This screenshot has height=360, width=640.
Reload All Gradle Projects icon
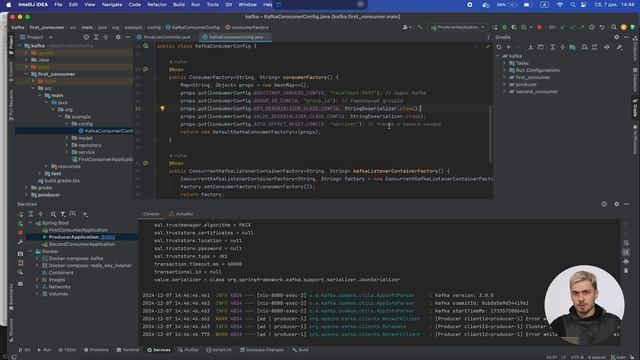pos(499,47)
